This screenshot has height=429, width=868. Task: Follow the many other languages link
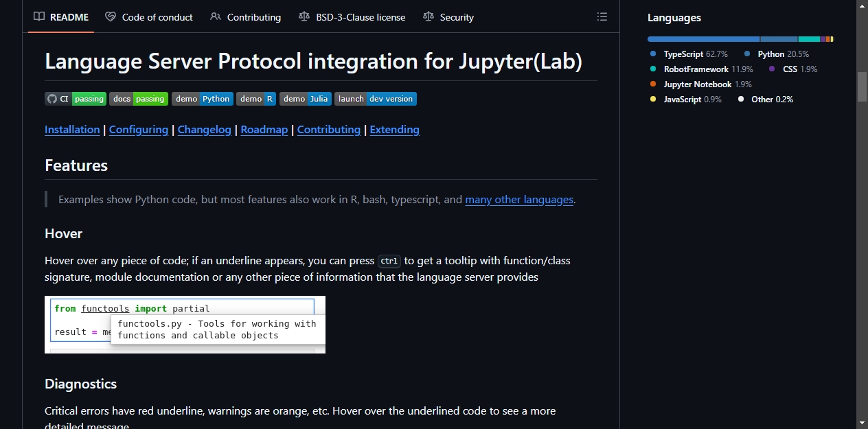519,200
